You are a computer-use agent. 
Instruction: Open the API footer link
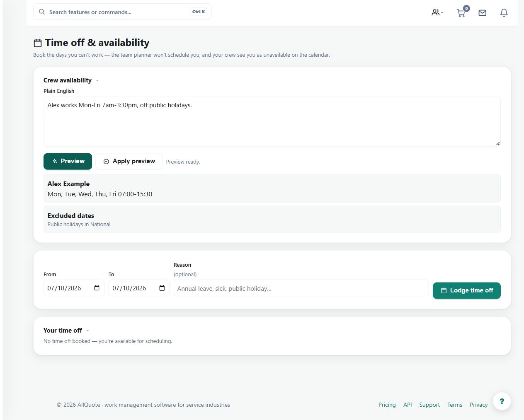coord(408,405)
